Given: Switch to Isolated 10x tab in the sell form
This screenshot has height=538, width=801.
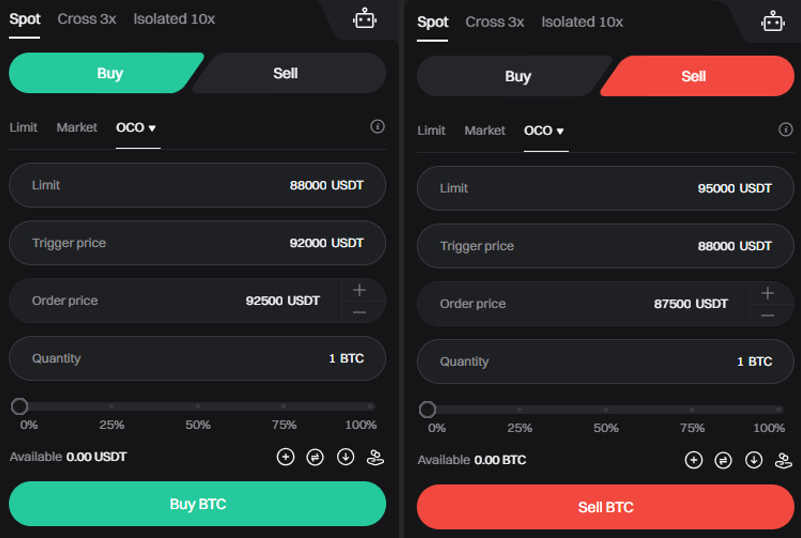Looking at the screenshot, I should [582, 22].
